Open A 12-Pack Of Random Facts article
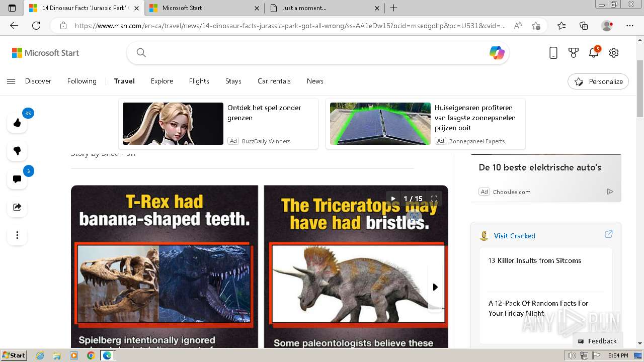This screenshot has width=644, height=362. pos(538,308)
